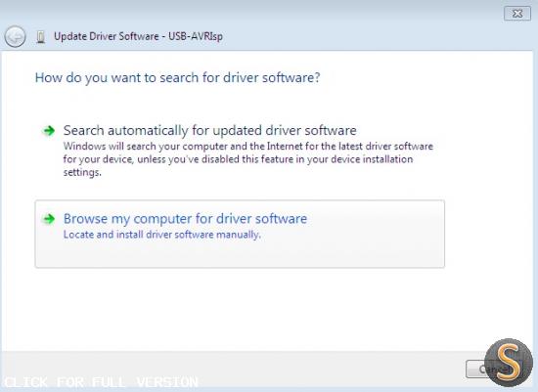Click the Update Driver Software title text
The height and width of the screenshot is (392, 538).
pos(107,36)
